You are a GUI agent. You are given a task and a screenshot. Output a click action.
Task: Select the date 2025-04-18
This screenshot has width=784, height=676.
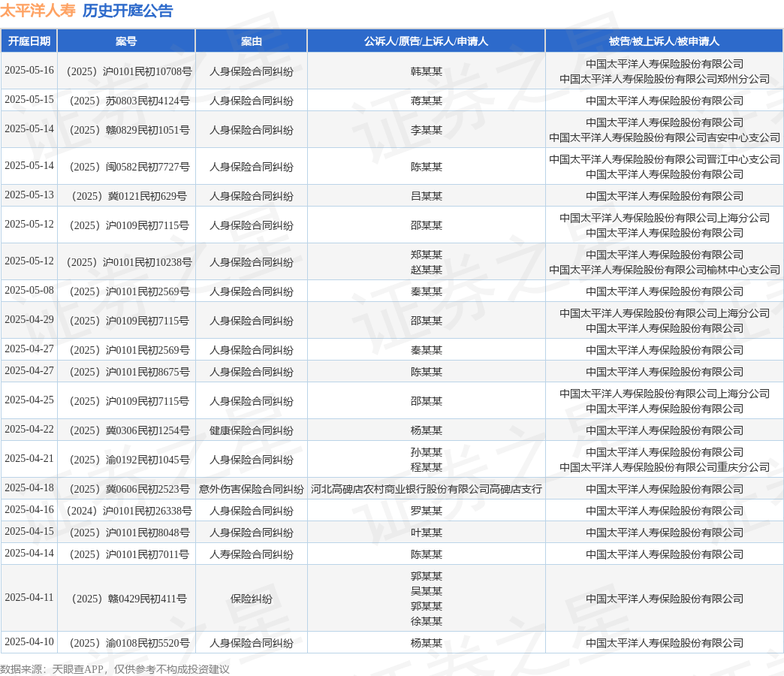click(29, 487)
